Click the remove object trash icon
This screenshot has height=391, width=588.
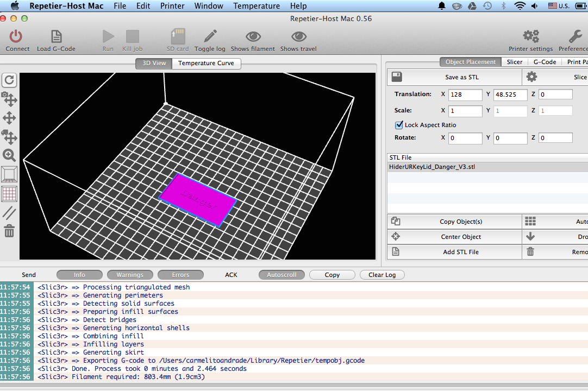[x=530, y=251]
